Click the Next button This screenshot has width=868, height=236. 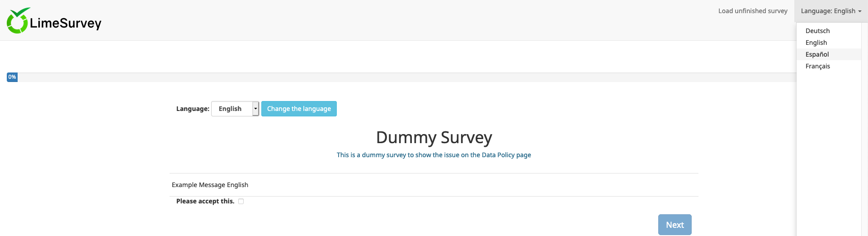coord(675,225)
